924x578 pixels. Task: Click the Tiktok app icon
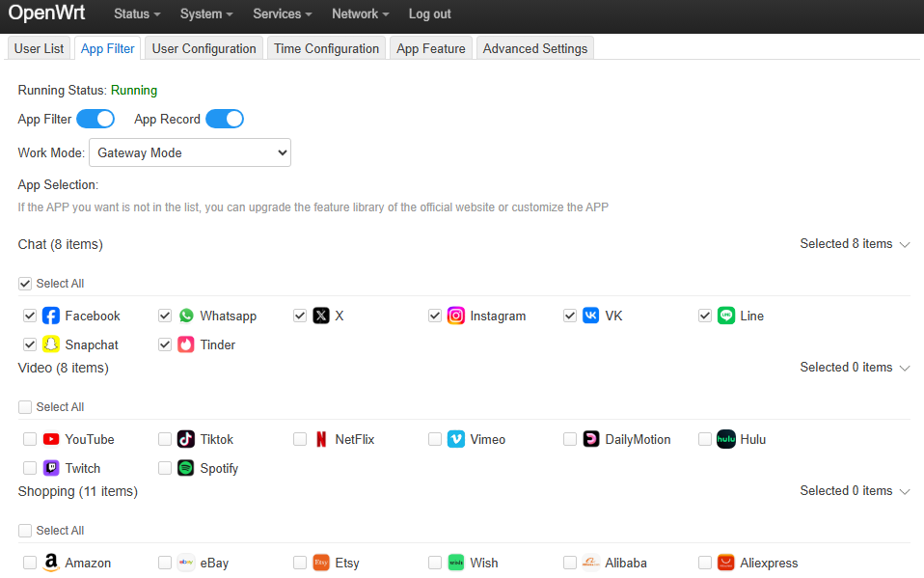[185, 439]
